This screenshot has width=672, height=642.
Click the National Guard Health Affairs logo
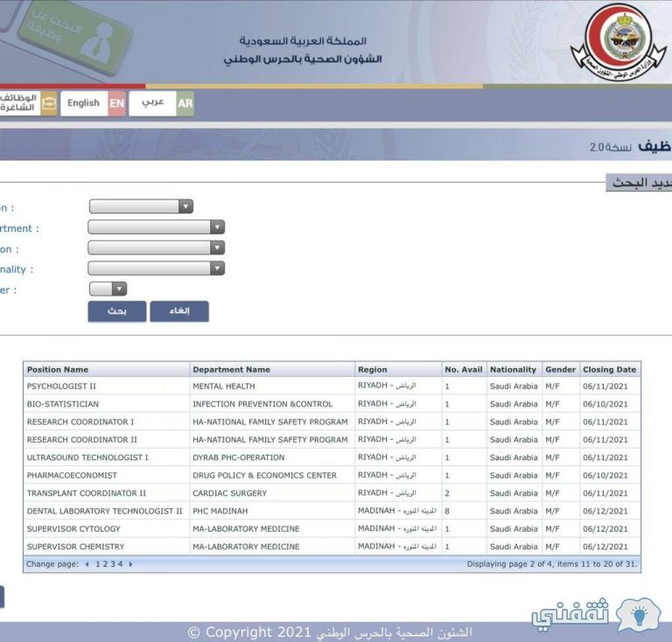coord(619,43)
